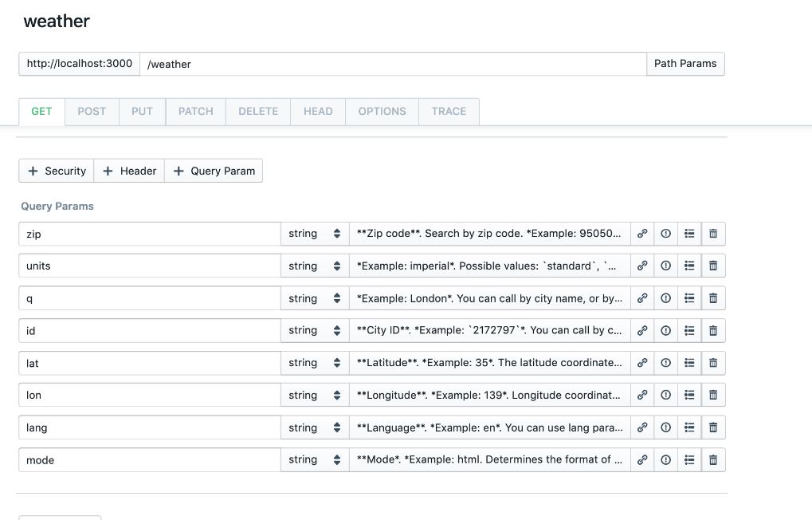Click the link icon in lat row
Screen dimensions: 812x520
[x=642, y=363]
